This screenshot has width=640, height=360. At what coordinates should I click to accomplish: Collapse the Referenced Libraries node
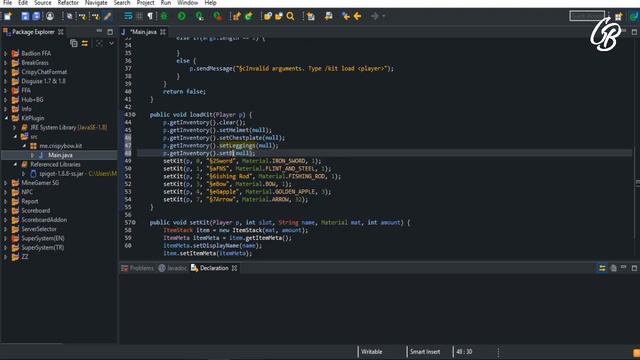pos(15,164)
